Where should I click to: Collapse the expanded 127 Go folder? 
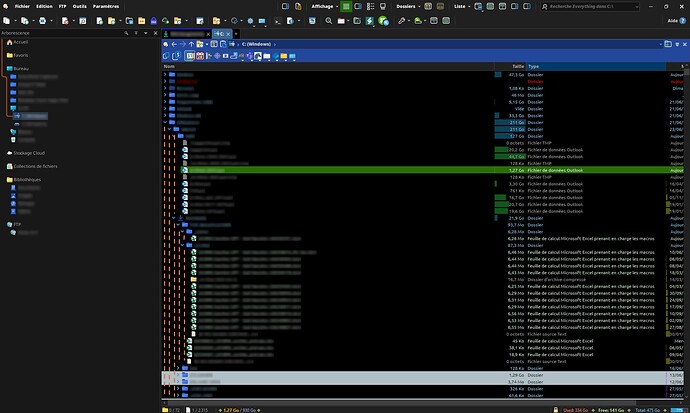174,136
